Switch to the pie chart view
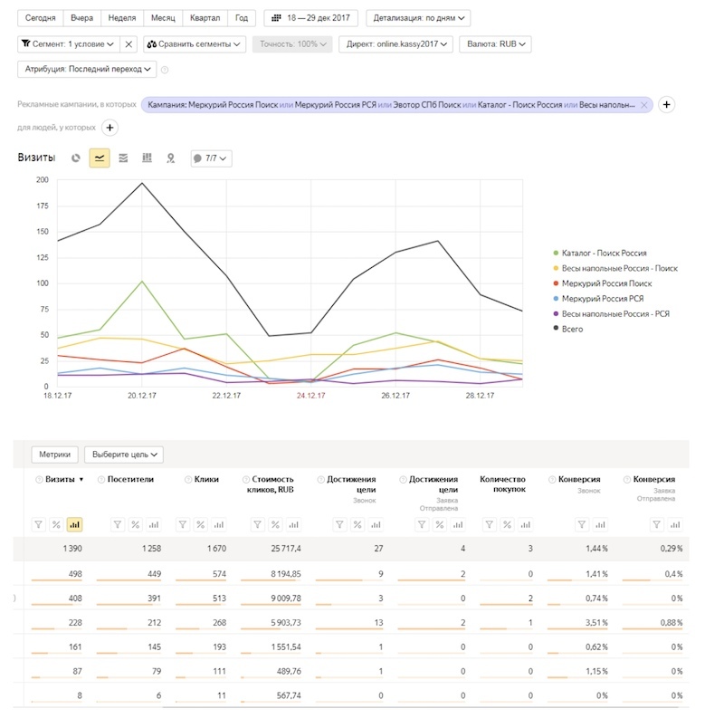This screenshot has width=724, height=728. (x=76, y=158)
